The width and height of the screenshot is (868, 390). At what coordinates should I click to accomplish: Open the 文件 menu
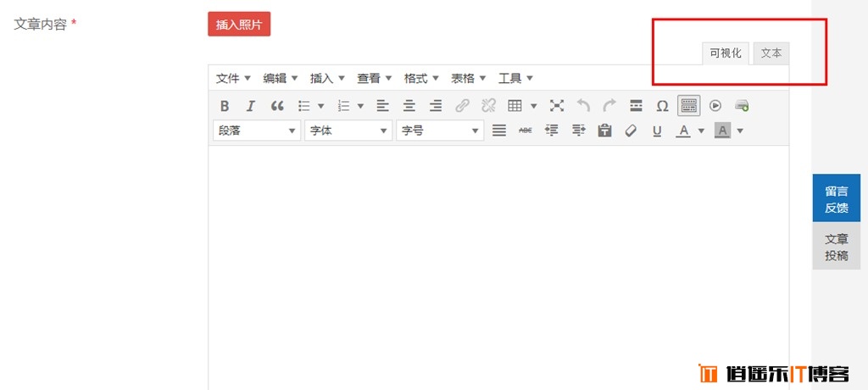(x=233, y=78)
